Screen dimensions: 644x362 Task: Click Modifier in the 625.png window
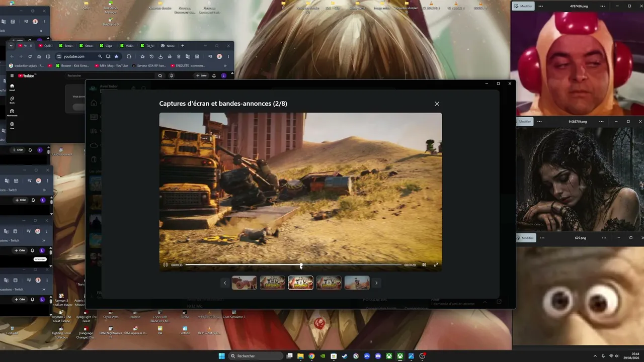click(x=525, y=238)
